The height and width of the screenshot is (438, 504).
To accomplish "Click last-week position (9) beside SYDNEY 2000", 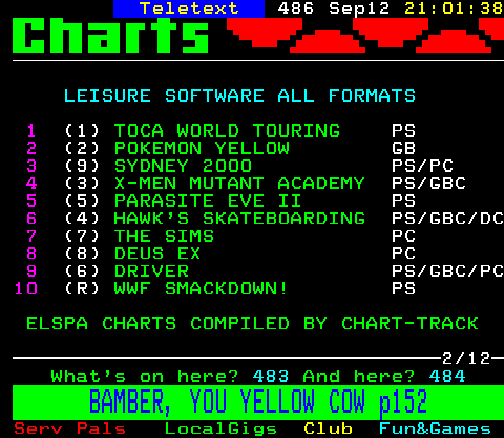I will (x=82, y=166).
